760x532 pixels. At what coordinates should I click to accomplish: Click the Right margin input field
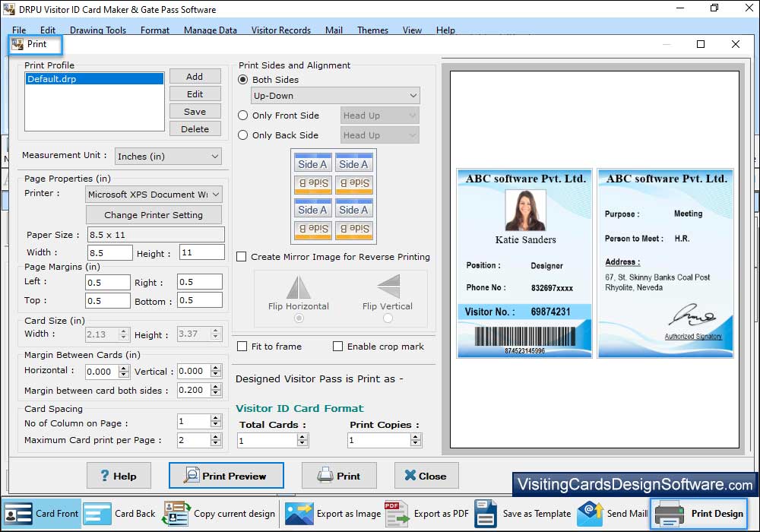pyautogui.click(x=200, y=282)
